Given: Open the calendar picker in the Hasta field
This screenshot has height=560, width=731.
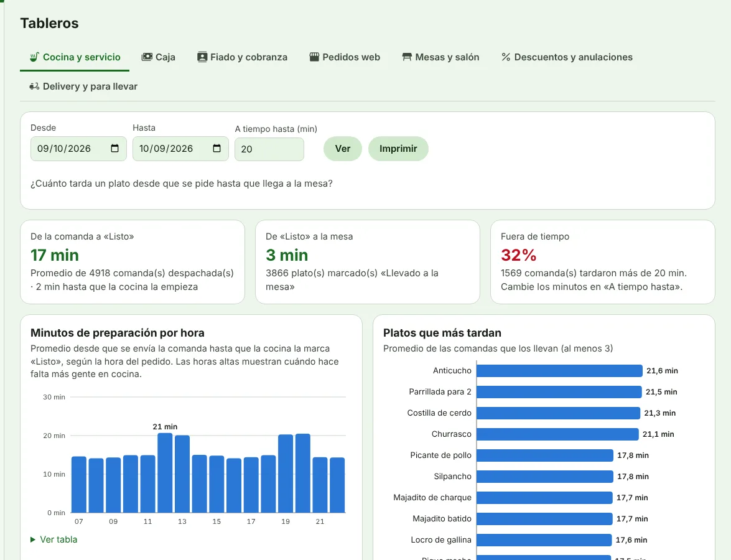Looking at the screenshot, I should (217, 148).
